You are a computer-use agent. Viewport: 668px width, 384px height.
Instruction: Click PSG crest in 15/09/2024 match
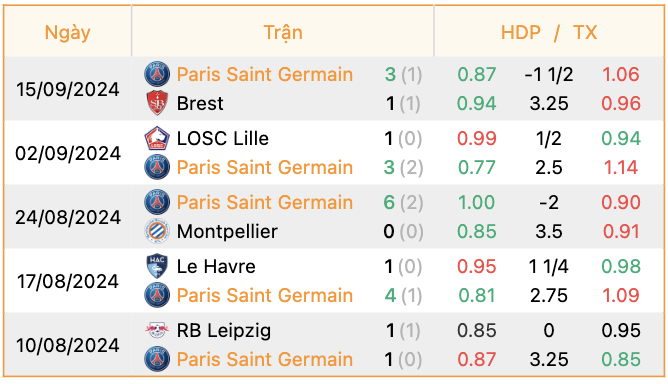pos(157,74)
